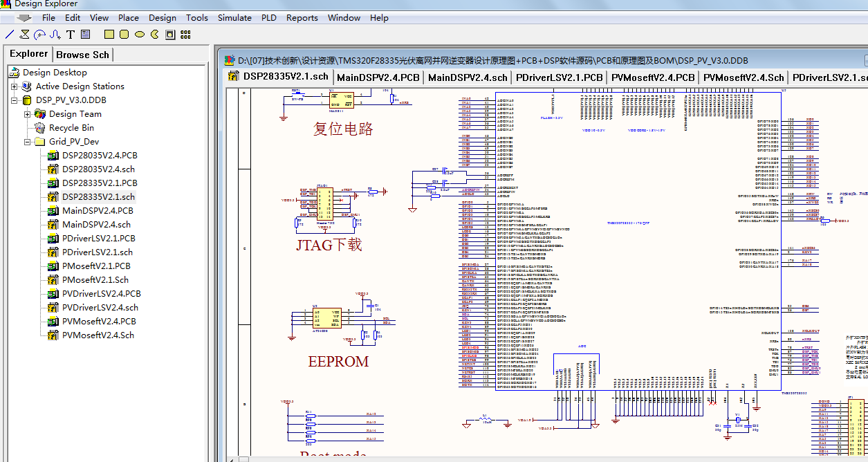Click the DSP28335V2.1.PCB file icon
This screenshot has height=462, width=868.
tap(53, 183)
